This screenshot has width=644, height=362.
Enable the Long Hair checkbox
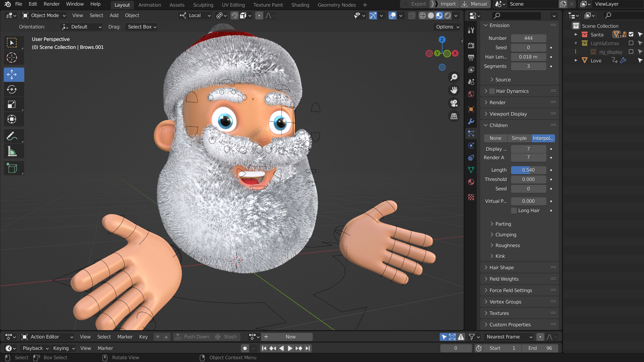[514, 211]
